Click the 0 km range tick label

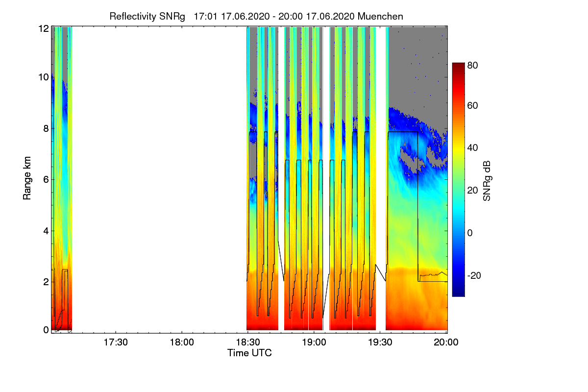tap(46, 330)
